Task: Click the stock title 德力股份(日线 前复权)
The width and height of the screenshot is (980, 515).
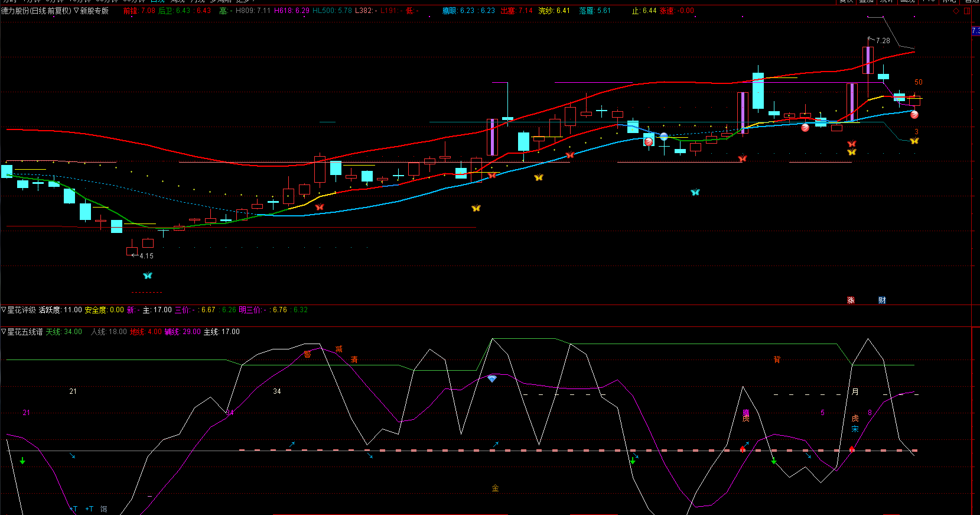Action: pyautogui.click(x=36, y=11)
